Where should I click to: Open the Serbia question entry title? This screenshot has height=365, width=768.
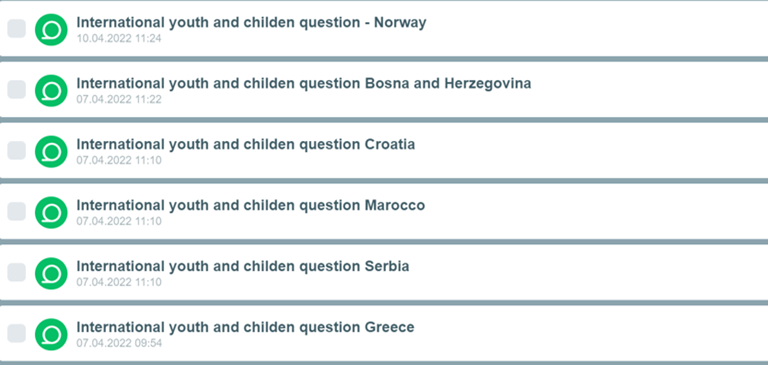(243, 267)
